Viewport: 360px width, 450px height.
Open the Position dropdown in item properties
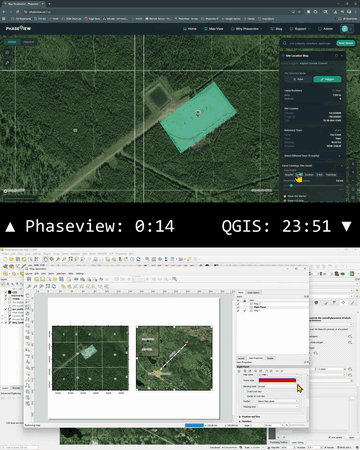pyautogui.click(x=278, y=401)
